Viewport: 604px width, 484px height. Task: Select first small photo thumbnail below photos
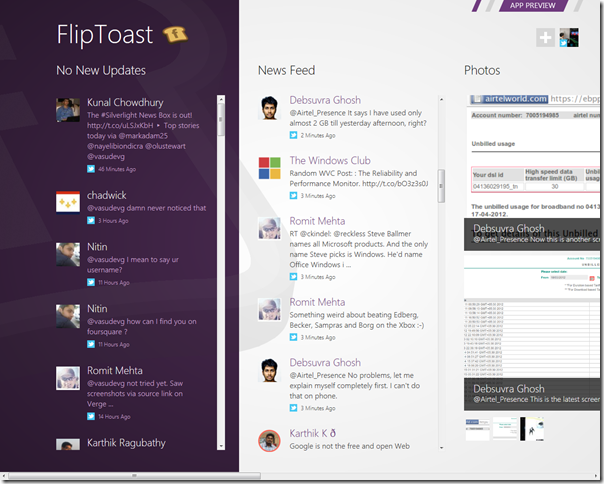point(478,429)
